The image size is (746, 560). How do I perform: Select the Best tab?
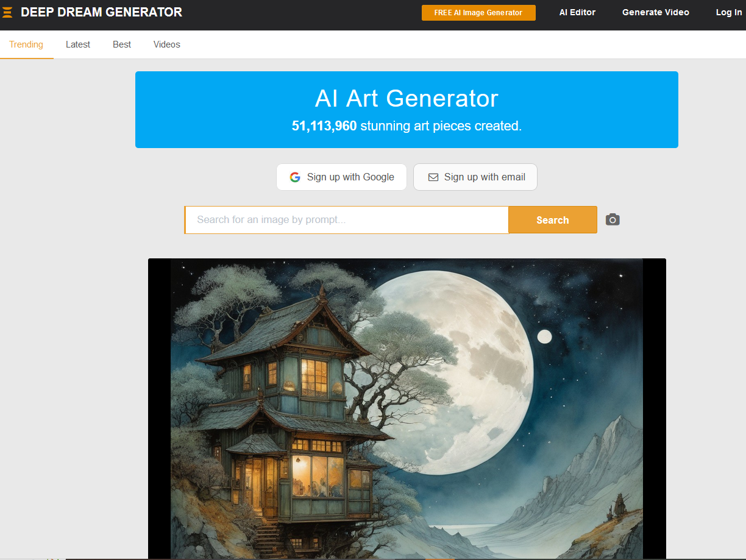[x=122, y=44]
